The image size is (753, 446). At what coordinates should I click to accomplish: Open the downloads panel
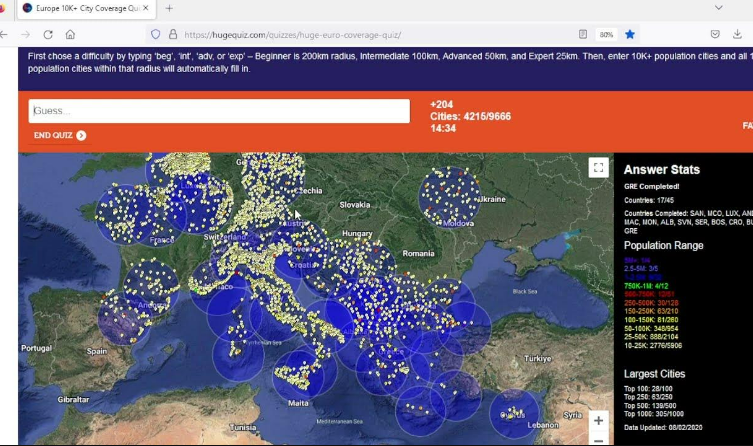[737, 34]
